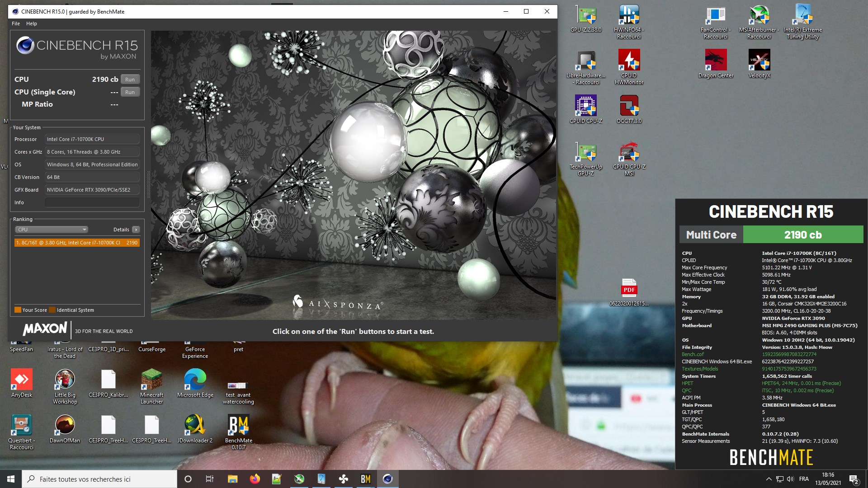Switch to Cinebench taskbar button
The width and height of the screenshot is (868, 488).
(x=387, y=479)
